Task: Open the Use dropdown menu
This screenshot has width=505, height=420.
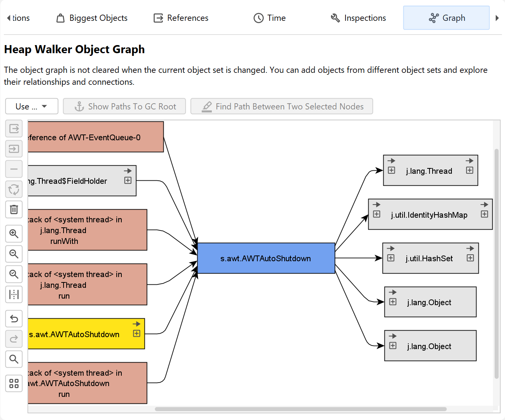Action: pos(32,106)
